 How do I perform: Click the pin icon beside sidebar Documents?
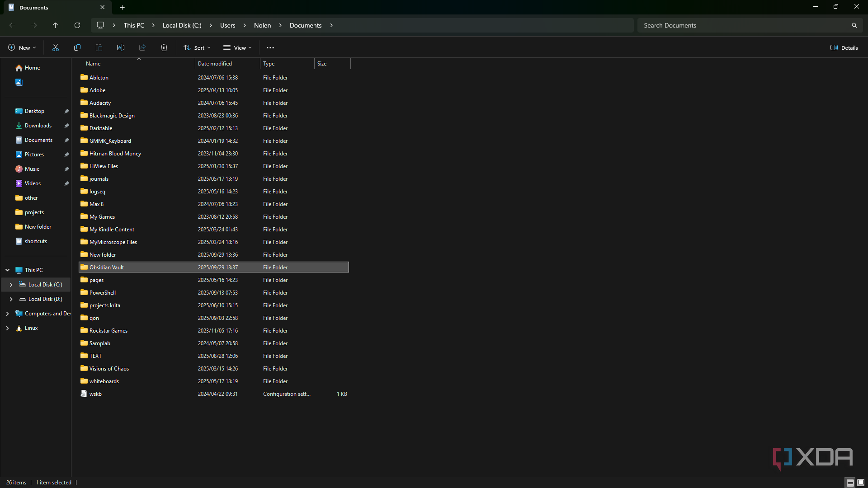pos(66,140)
